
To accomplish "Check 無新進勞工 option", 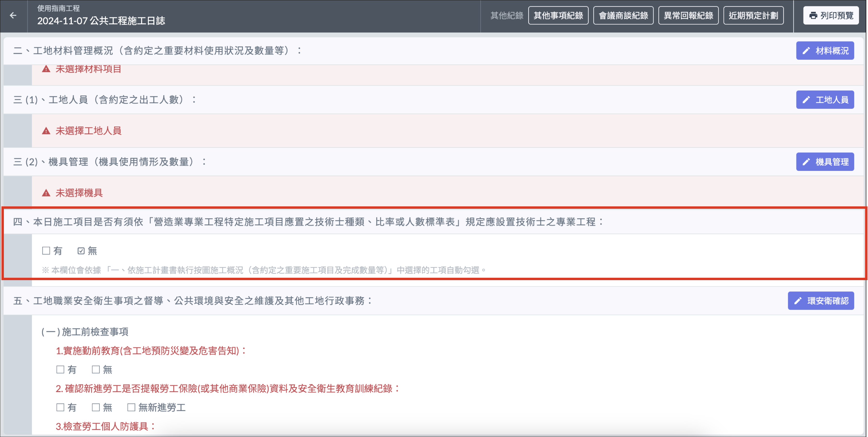I will pos(131,407).
